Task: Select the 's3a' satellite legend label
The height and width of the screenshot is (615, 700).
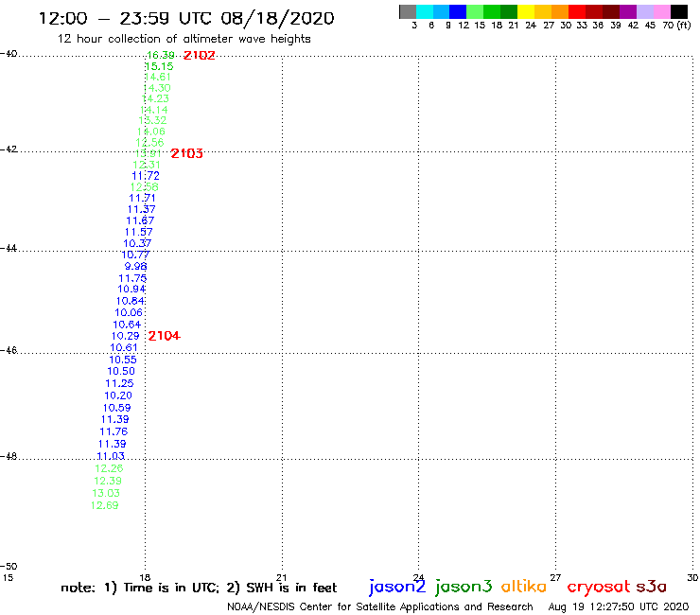Action: tap(651, 587)
